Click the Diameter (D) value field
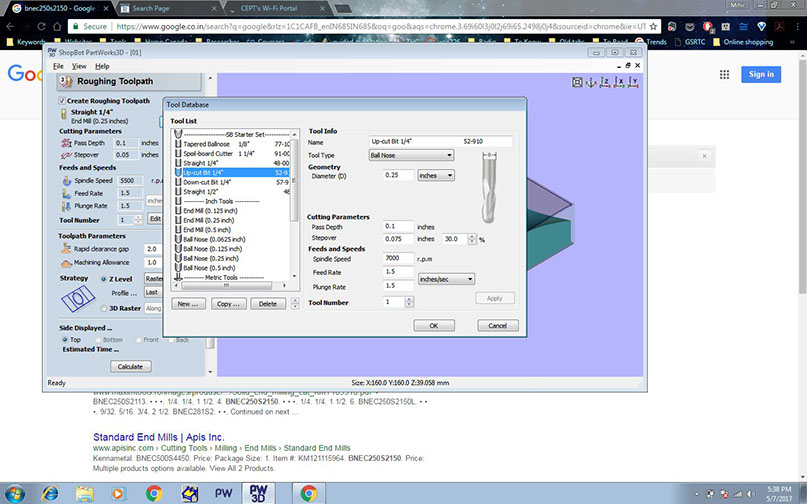Screen dimensions: 807x504 click(x=398, y=176)
